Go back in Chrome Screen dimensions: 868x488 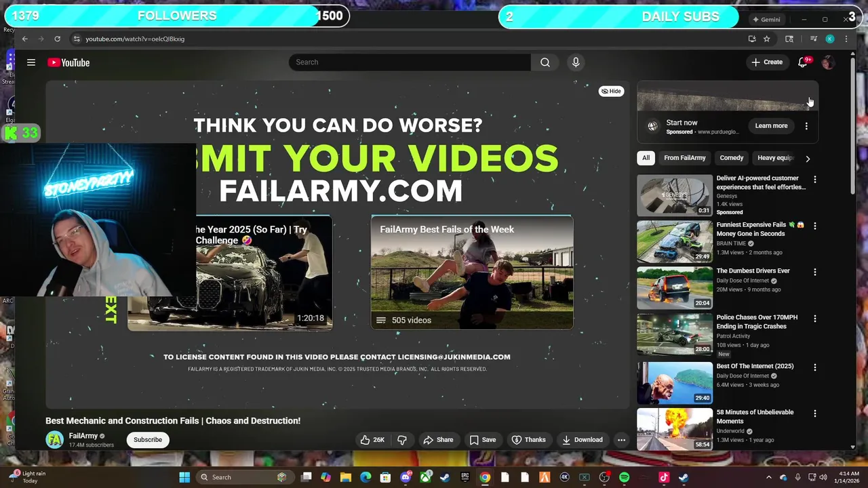click(x=25, y=39)
